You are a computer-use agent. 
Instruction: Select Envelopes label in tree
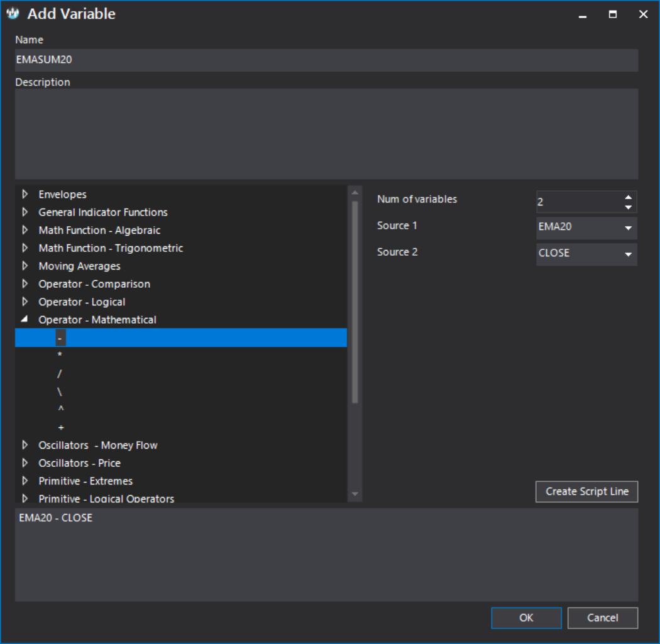point(62,194)
